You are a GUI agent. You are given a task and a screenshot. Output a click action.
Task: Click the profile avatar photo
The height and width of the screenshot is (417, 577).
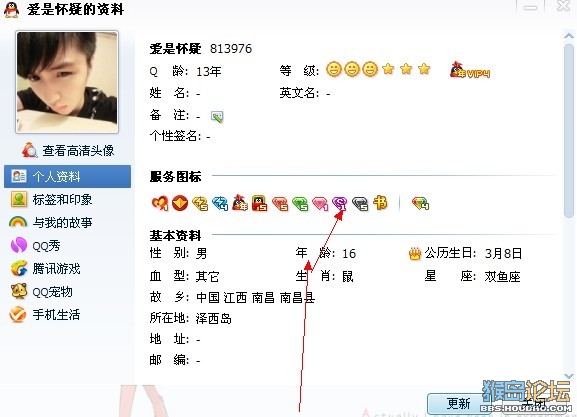pos(67,82)
